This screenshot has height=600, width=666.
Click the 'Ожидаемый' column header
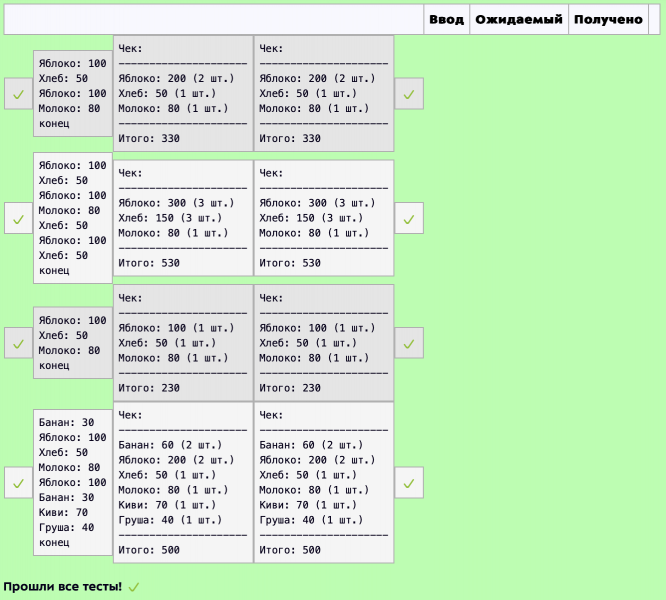(519, 20)
